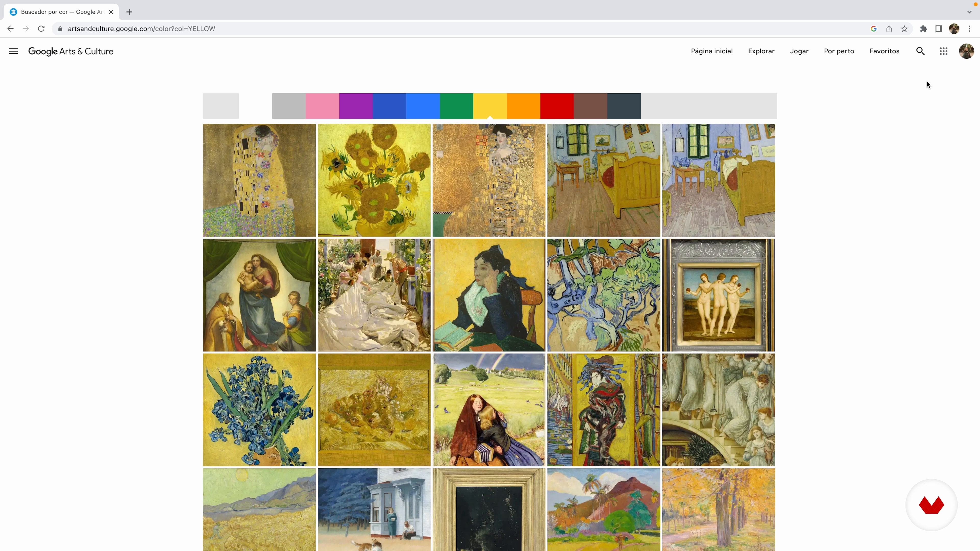
Task: Open the white house with dog painting
Action: (x=374, y=510)
